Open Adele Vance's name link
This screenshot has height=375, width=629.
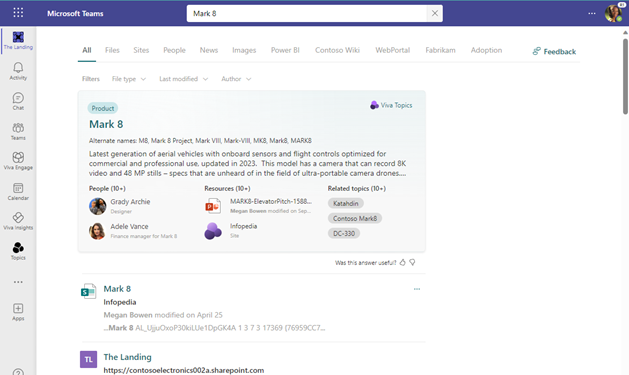click(129, 227)
